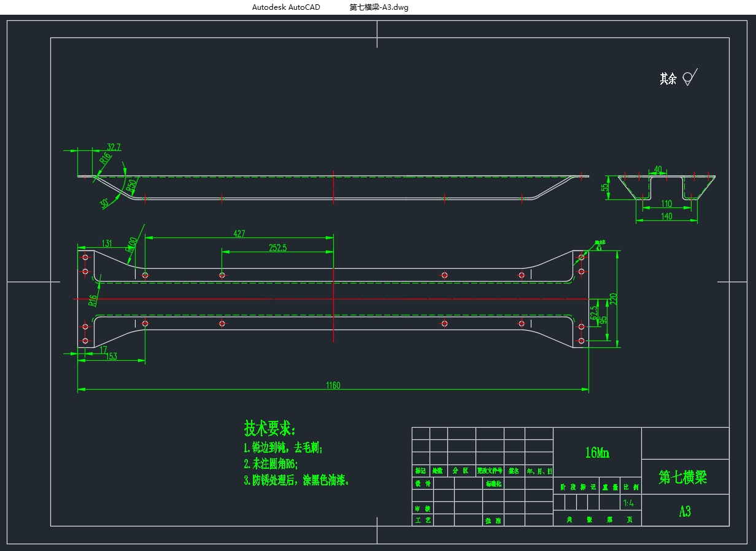Select the 153 dimension at bottom left

(x=110, y=356)
